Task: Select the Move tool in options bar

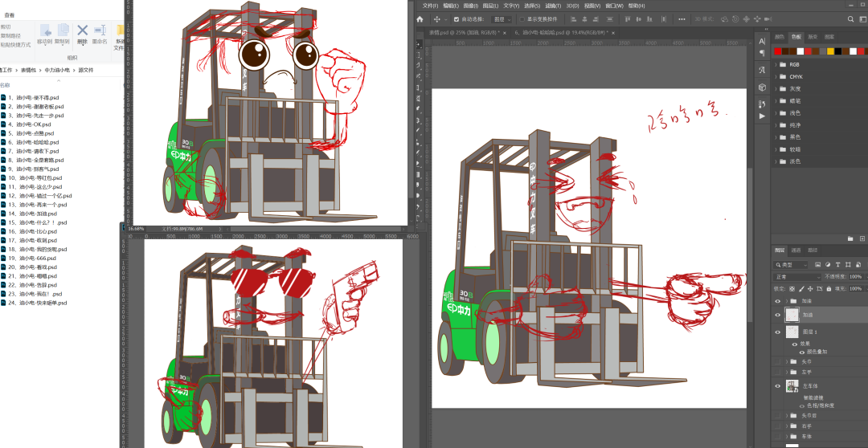Action: coord(437,18)
